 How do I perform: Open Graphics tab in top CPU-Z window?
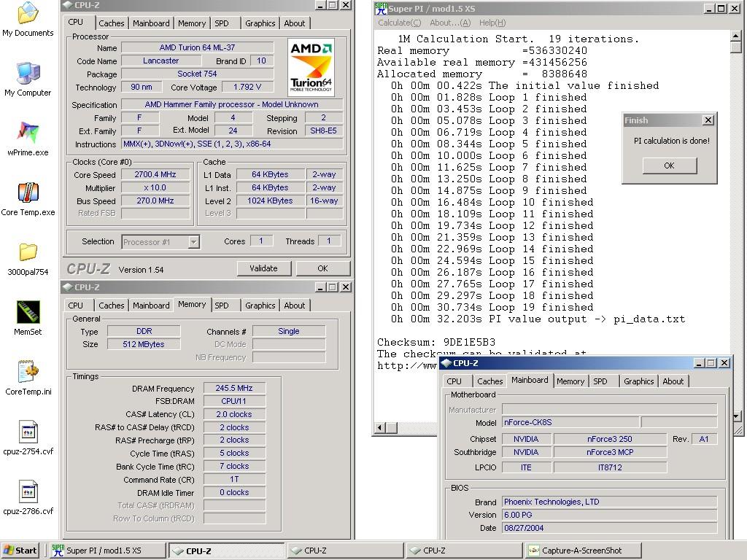[260, 23]
